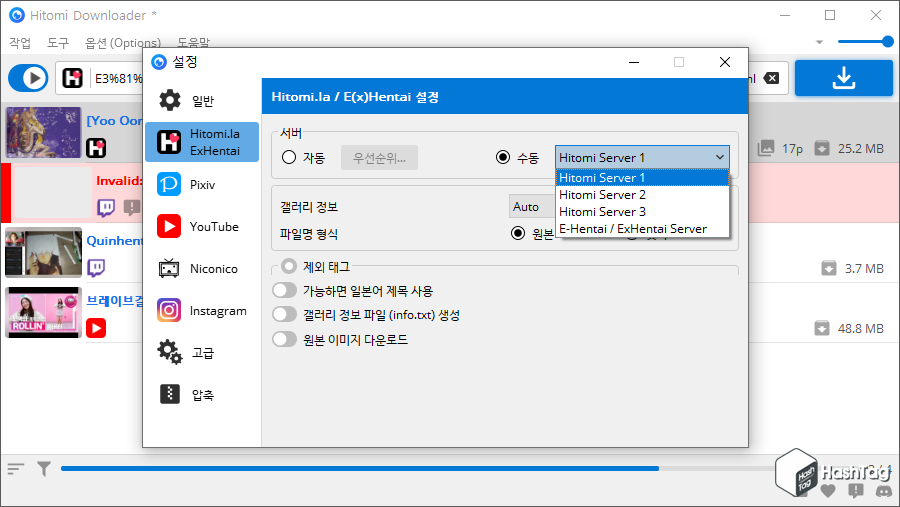Open the Pixiv settings category
Screen dimensions: 900x507
click(x=202, y=184)
